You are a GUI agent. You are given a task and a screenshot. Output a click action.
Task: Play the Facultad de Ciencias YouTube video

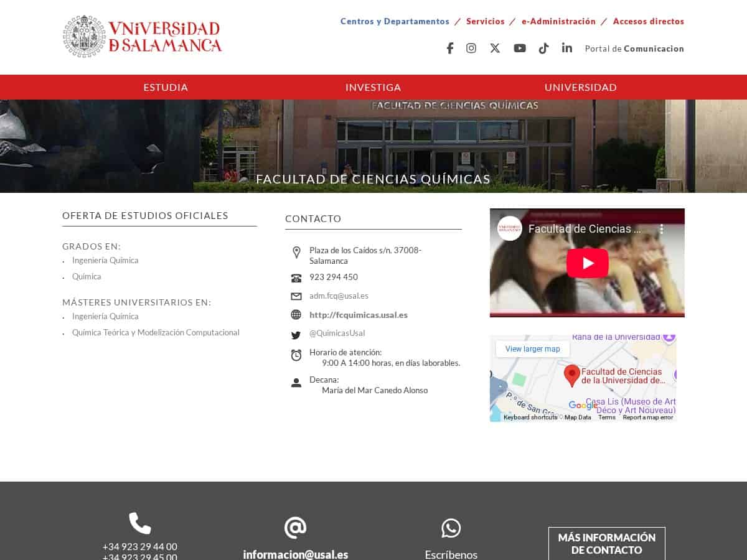(x=587, y=263)
